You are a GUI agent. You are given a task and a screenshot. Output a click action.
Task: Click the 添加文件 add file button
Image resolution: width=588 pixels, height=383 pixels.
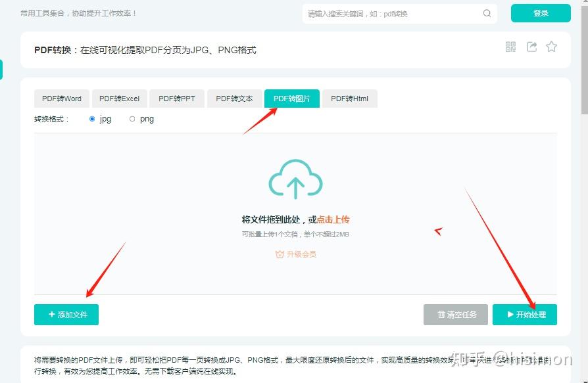[x=66, y=315]
